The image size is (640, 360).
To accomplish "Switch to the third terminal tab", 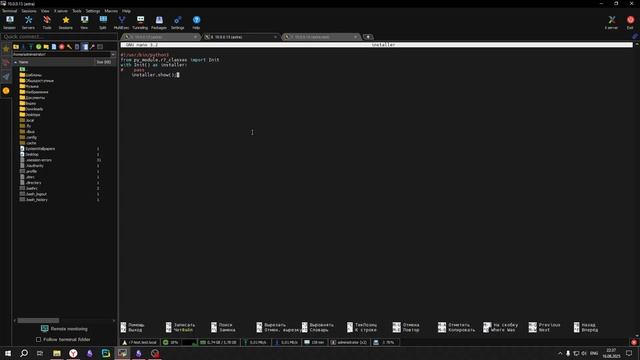I will point(321,37).
